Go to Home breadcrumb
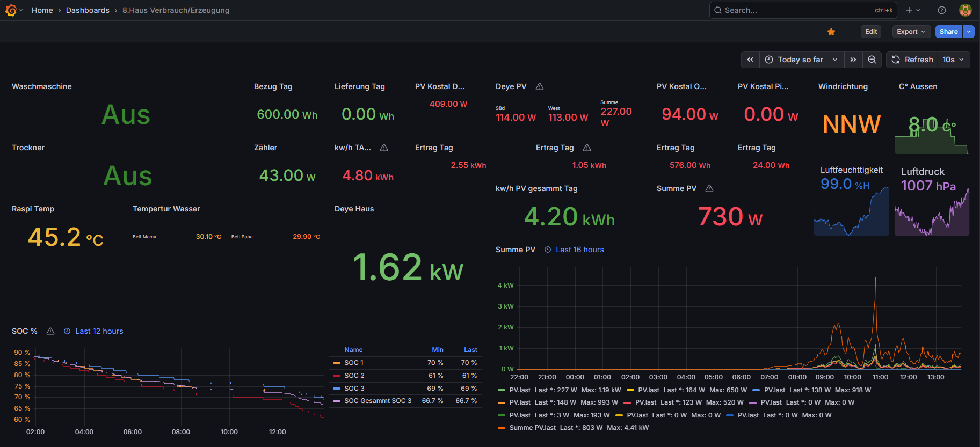The height and width of the screenshot is (447, 980). pos(42,10)
